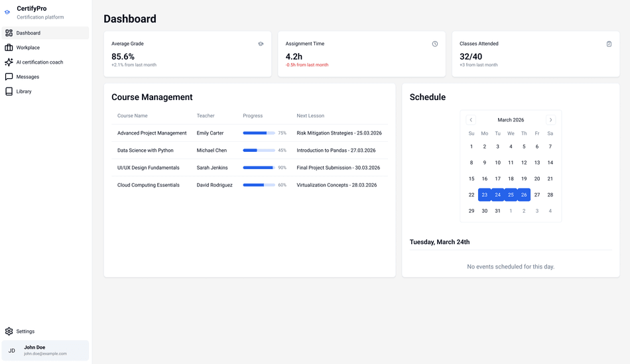Select March 24 in the calendar

(x=497, y=195)
